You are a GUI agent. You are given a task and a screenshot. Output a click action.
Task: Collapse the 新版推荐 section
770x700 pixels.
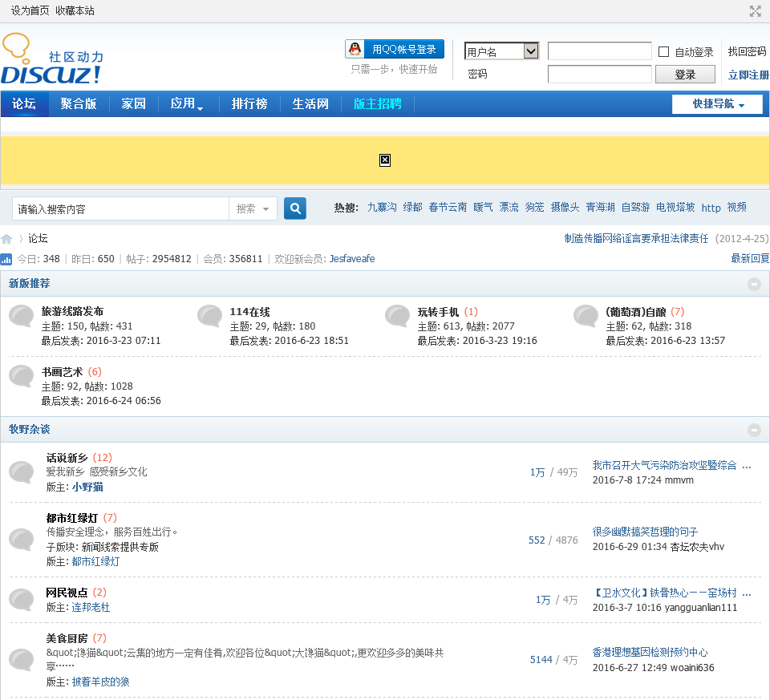click(754, 284)
